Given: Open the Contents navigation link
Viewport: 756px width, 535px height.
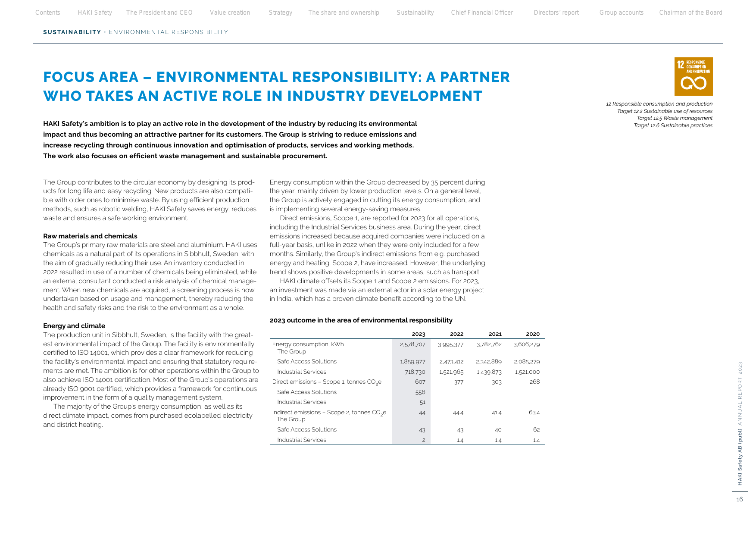Looking at the screenshot, I should click(x=48, y=13).
